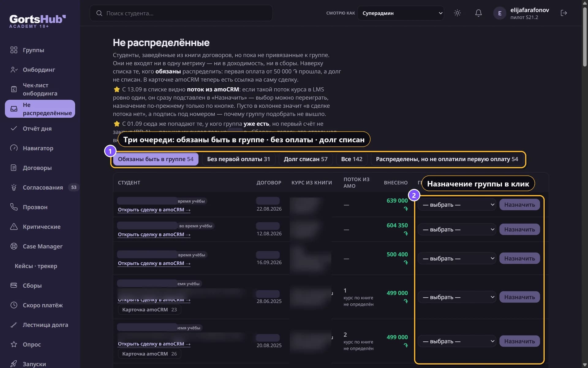Switch to Обязаны быть в группе tab
Viewport: 588px width, 368px height.
[x=156, y=159]
